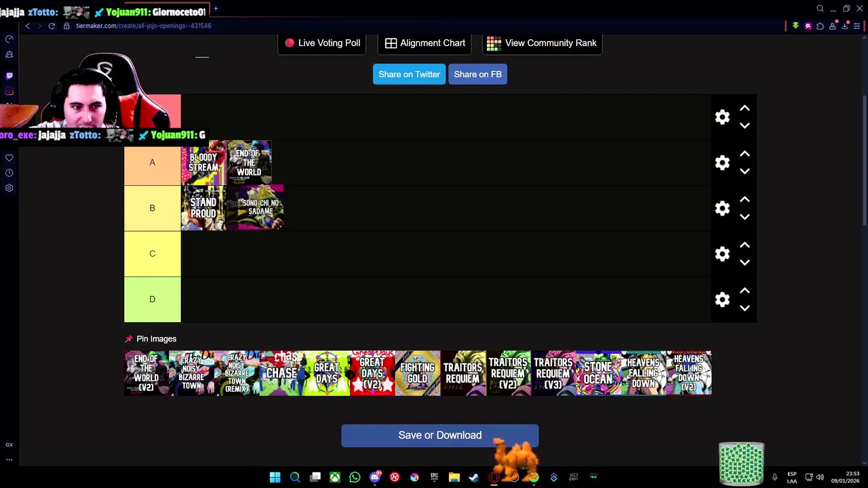Move tier A row up
The height and width of the screenshot is (488, 868).
tap(745, 154)
